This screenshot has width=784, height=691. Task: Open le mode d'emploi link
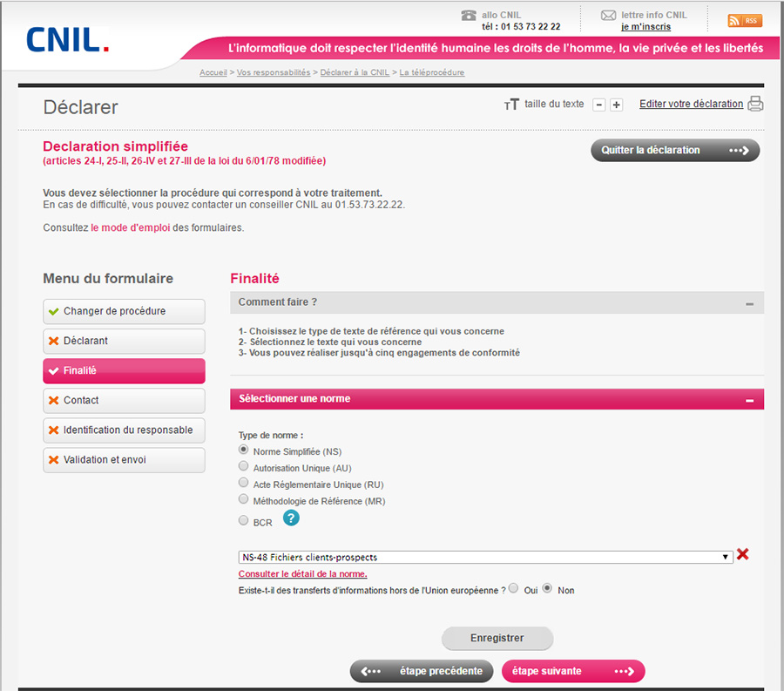point(131,228)
